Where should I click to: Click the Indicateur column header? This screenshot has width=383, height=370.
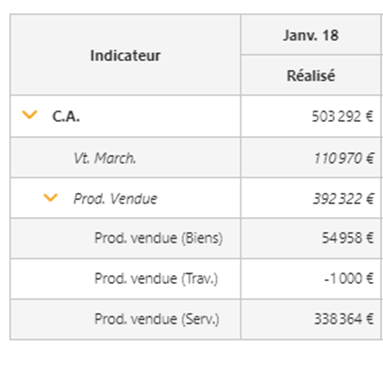[x=125, y=55]
